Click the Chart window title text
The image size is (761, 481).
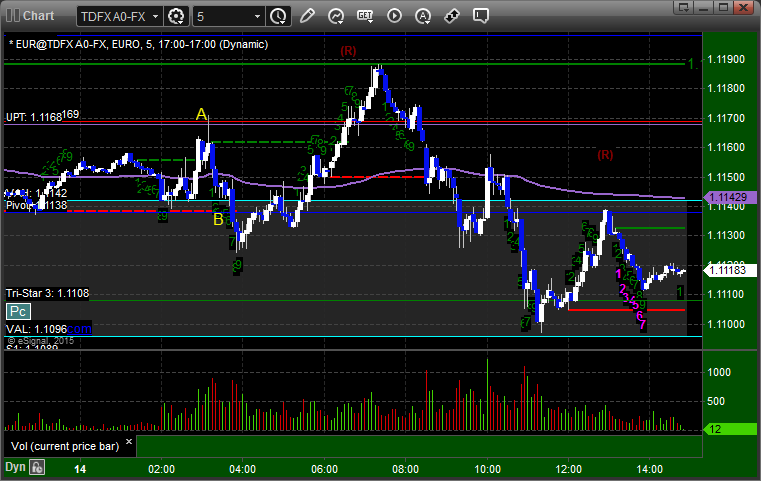39,16
